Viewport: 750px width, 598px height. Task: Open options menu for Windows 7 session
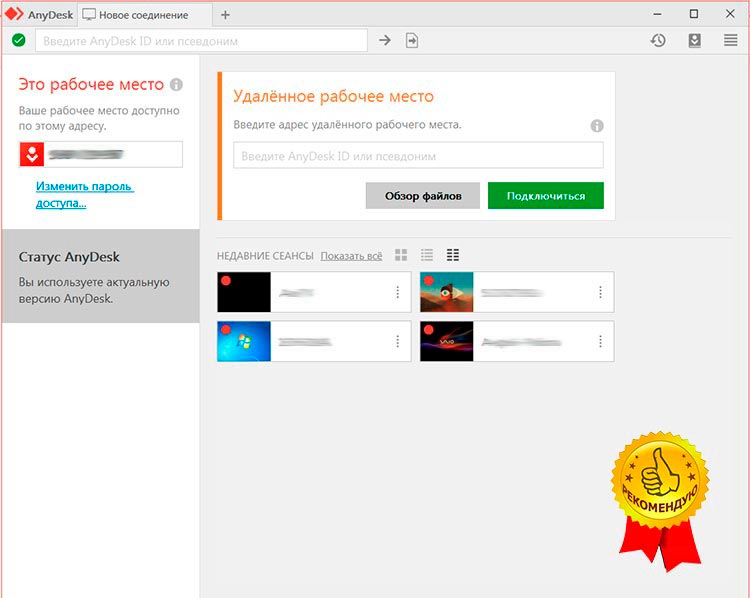[397, 341]
